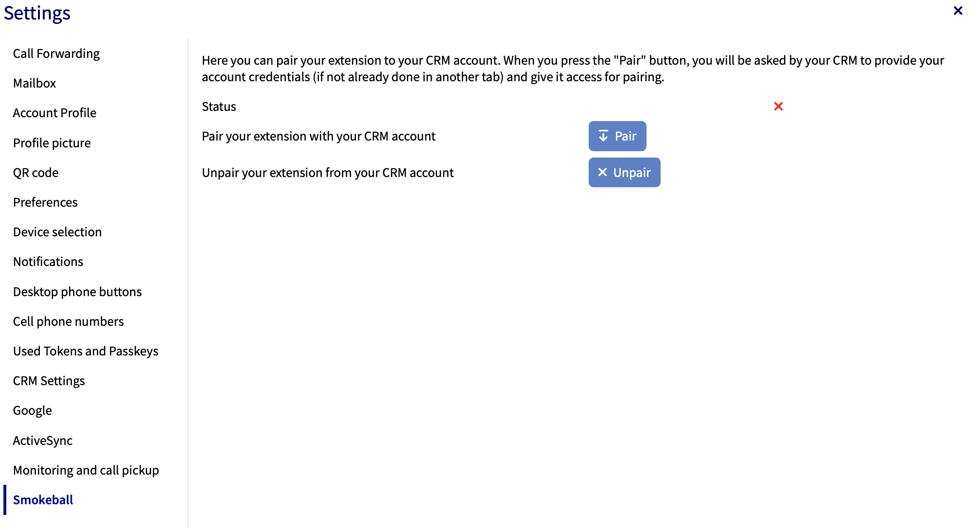Select Cell phone numbers in the sidebar
This screenshot has height=530, width=980.
[69, 321]
